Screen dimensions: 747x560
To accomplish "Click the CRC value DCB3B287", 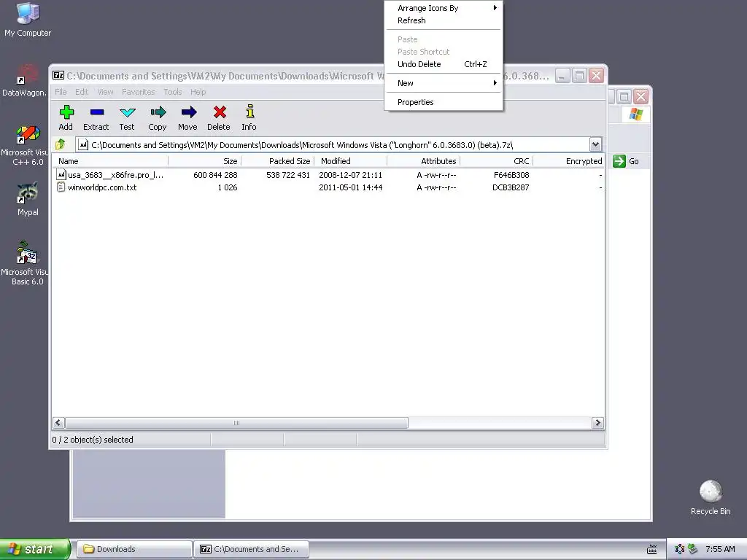I will click(x=511, y=187).
